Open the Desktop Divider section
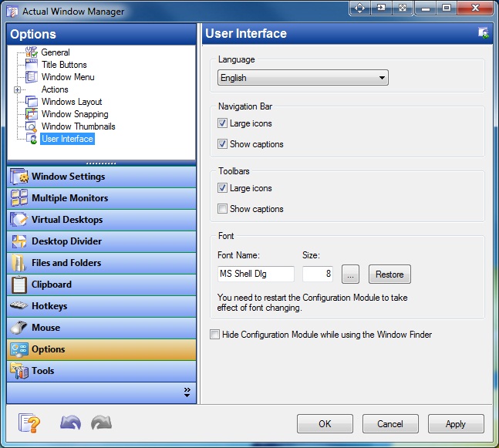 click(101, 241)
